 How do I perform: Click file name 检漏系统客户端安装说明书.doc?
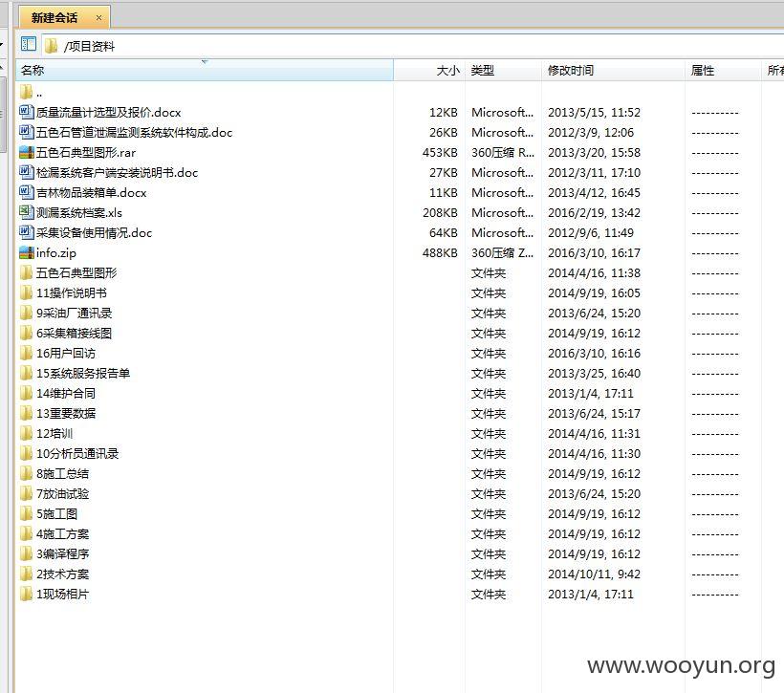click(x=117, y=172)
